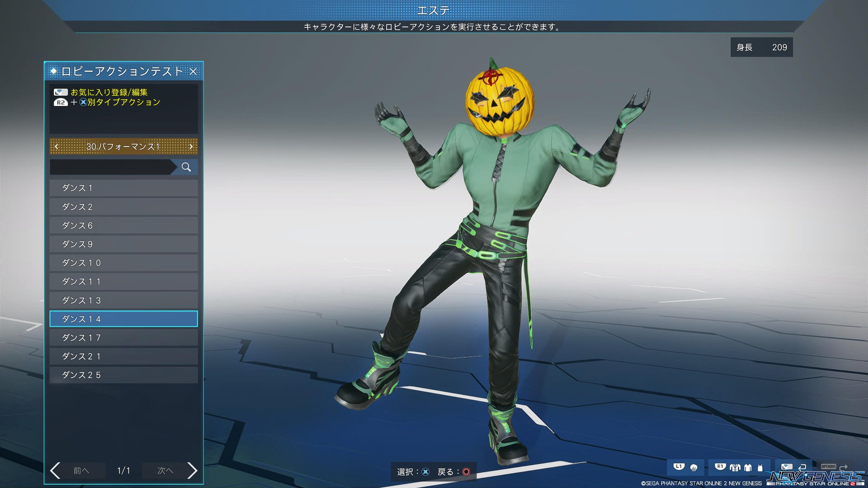Click the redo arrow beside OPTIONS
This screenshot has width=868, height=488.
click(x=843, y=468)
